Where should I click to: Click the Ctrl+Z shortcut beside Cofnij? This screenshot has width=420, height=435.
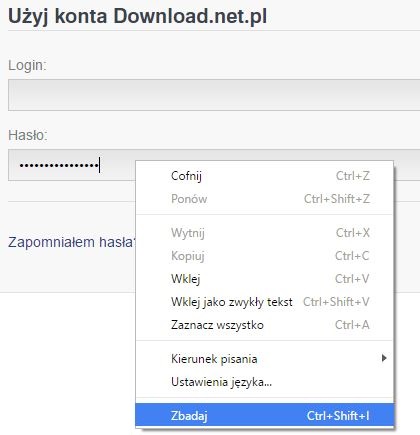(x=353, y=176)
